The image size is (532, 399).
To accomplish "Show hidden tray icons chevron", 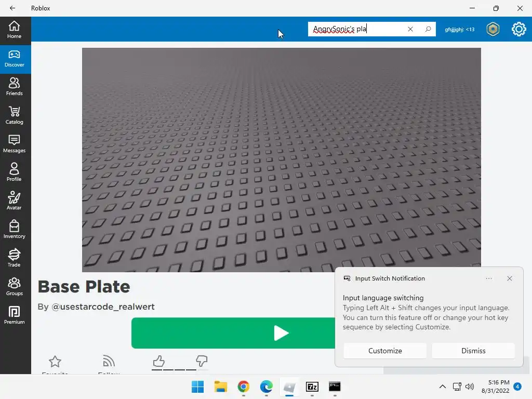I will pos(443,387).
